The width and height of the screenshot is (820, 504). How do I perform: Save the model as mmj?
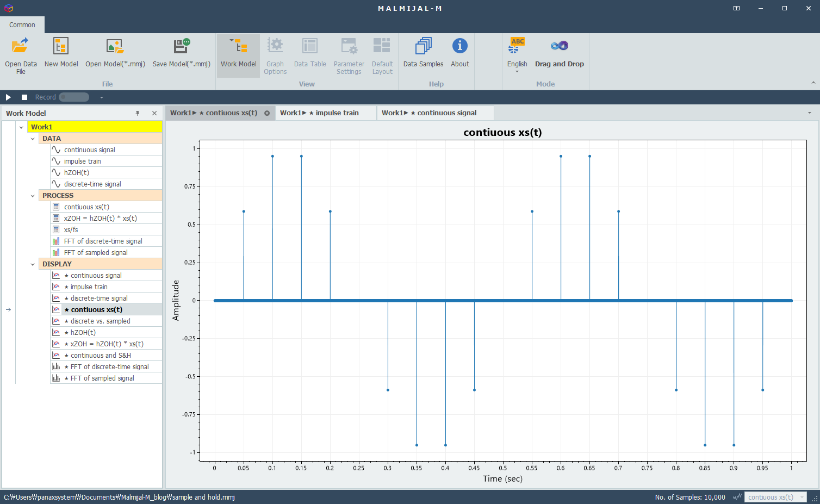182,53
